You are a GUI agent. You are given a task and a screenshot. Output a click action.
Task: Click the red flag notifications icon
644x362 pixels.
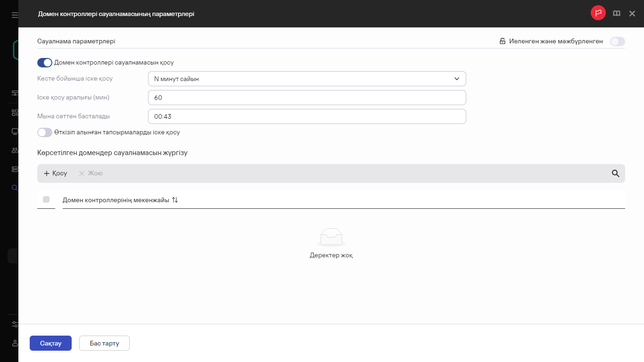[x=598, y=13]
